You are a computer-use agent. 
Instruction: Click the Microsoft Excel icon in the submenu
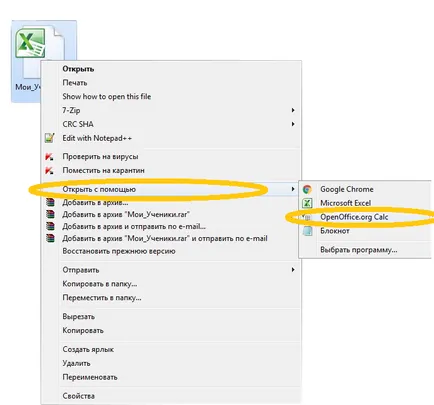point(307,203)
